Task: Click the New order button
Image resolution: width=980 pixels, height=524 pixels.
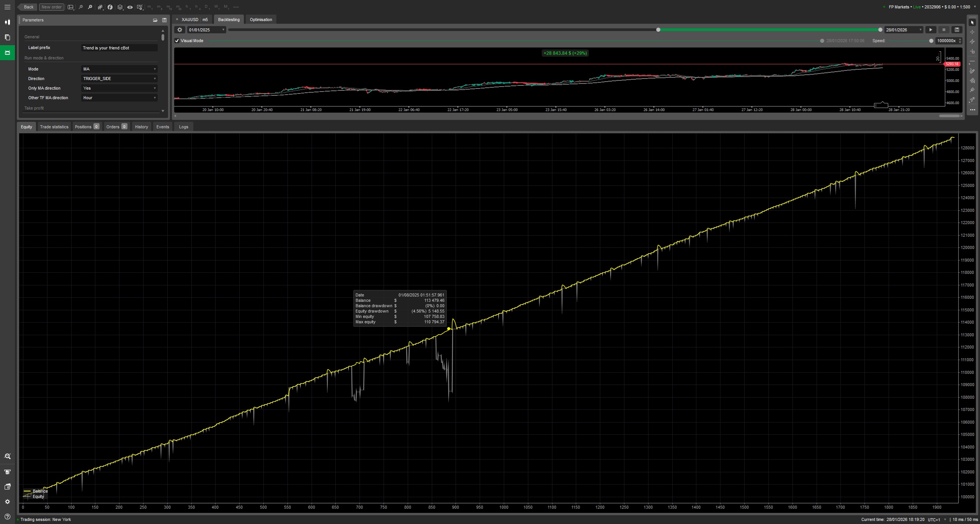Action: click(x=51, y=7)
